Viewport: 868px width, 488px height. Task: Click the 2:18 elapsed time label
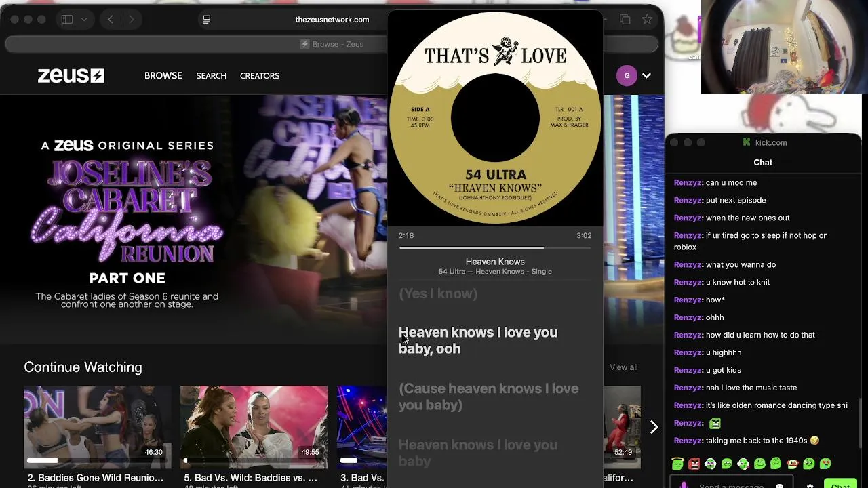tap(406, 235)
